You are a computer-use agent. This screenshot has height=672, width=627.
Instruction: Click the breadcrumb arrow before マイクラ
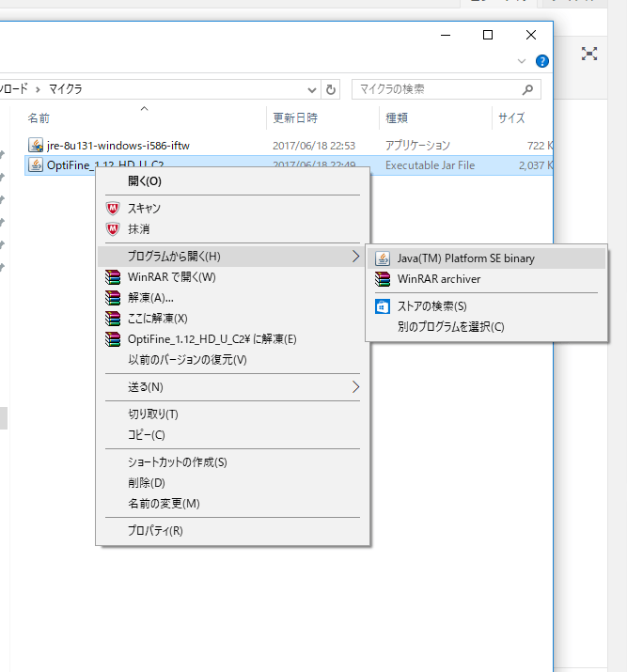pyautogui.click(x=38, y=89)
